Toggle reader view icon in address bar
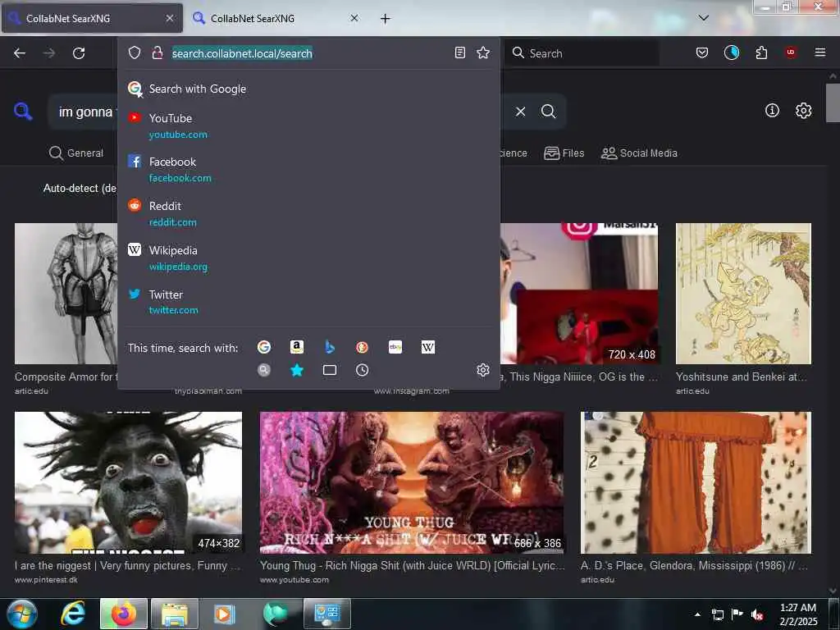Screen dimensions: 840x630 459,52
